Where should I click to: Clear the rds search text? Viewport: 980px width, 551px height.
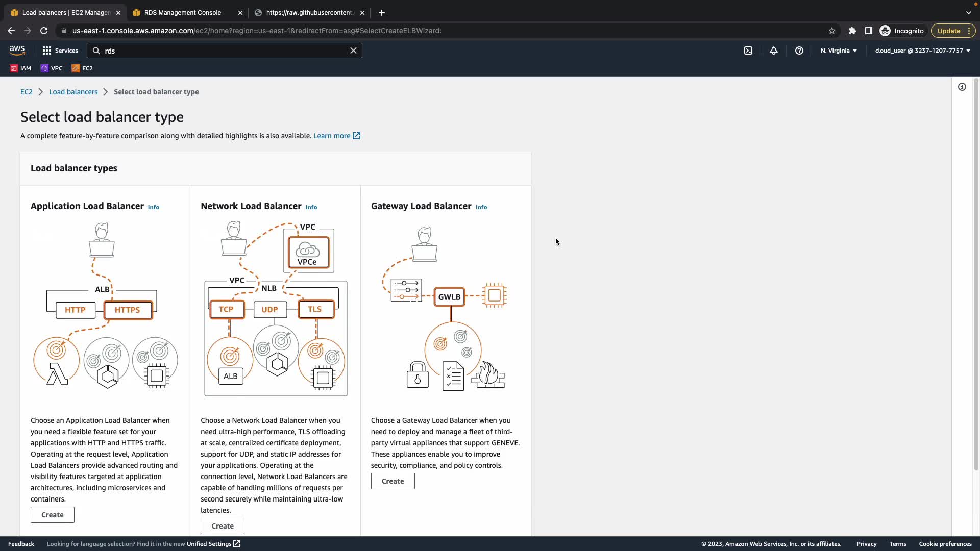tap(353, 51)
